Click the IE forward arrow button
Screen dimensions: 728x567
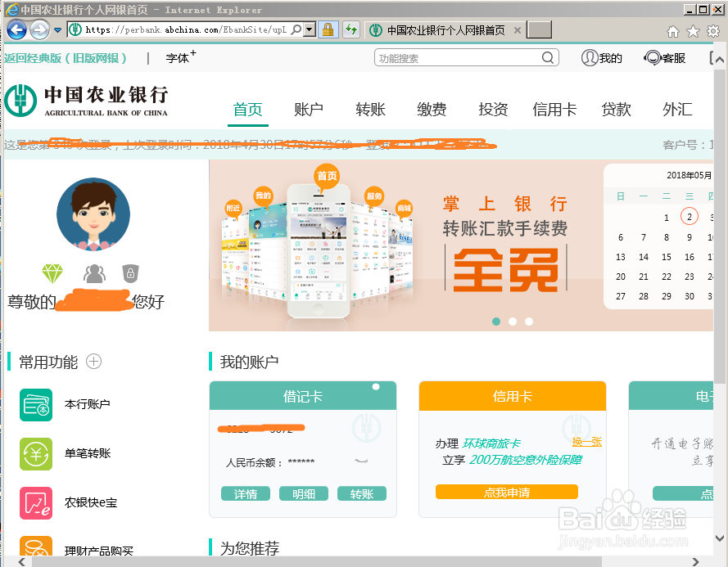(39, 30)
